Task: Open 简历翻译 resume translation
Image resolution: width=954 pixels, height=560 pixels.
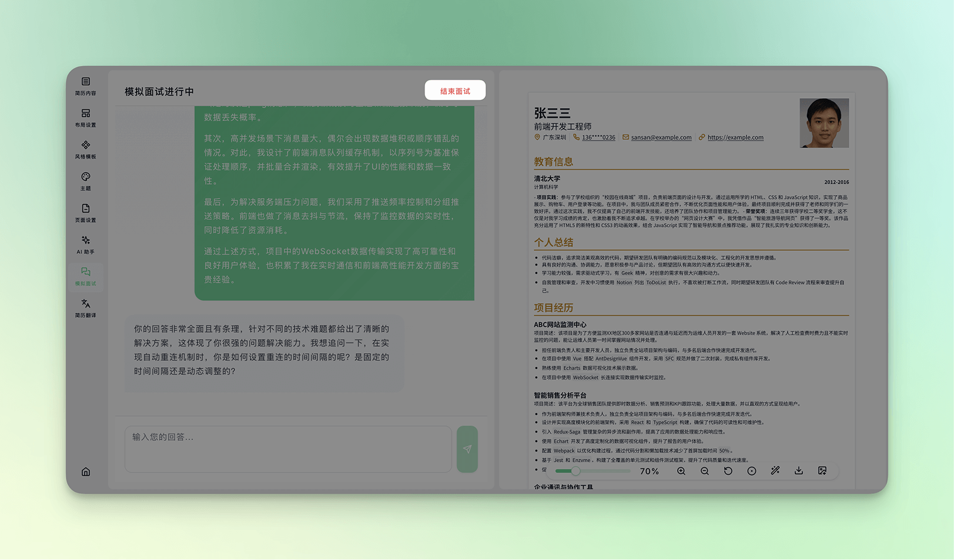Action: tap(85, 308)
